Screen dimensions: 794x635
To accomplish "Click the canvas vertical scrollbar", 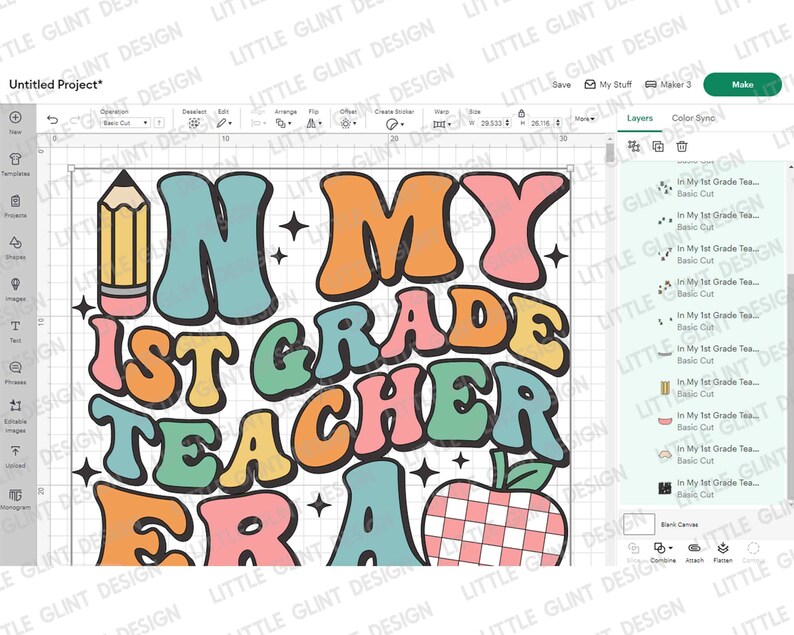I will pos(610,153).
